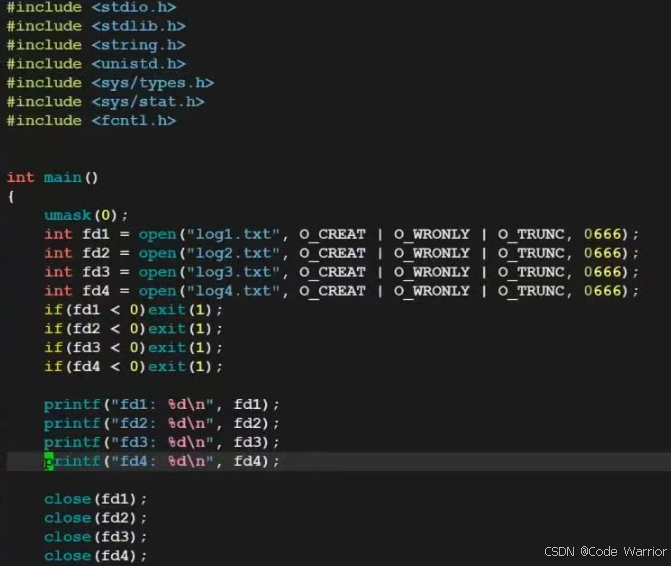Click the "log4.txt" string literal

(233, 291)
